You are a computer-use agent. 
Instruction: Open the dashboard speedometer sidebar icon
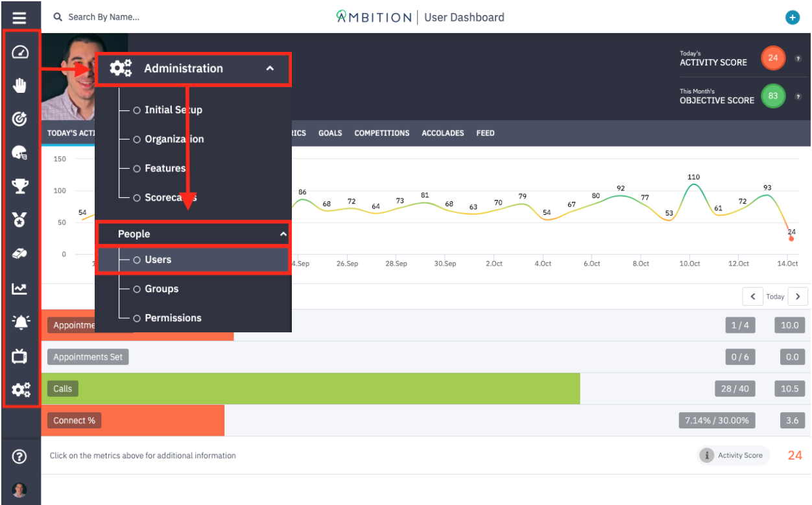pos(20,53)
